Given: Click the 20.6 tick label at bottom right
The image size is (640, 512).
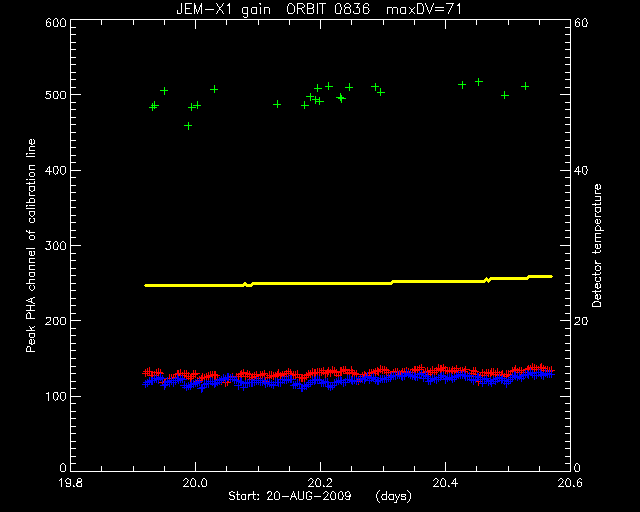Looking at the screenshot, I should tap(570, 483).
